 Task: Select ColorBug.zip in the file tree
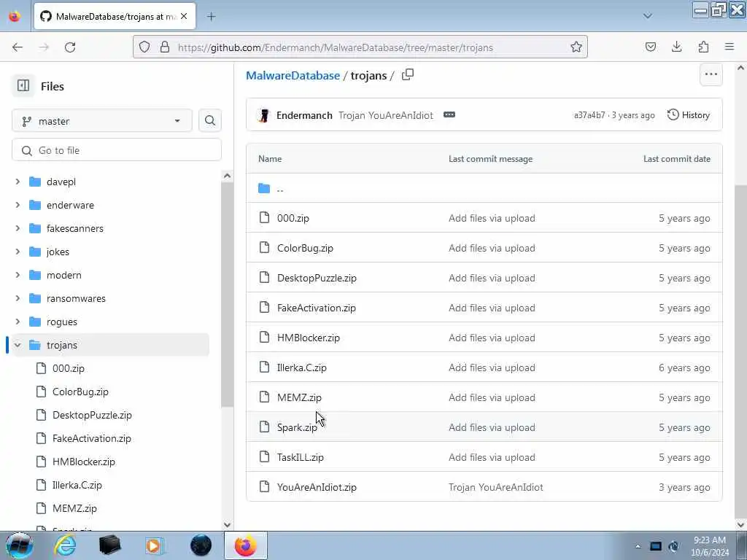80,392
